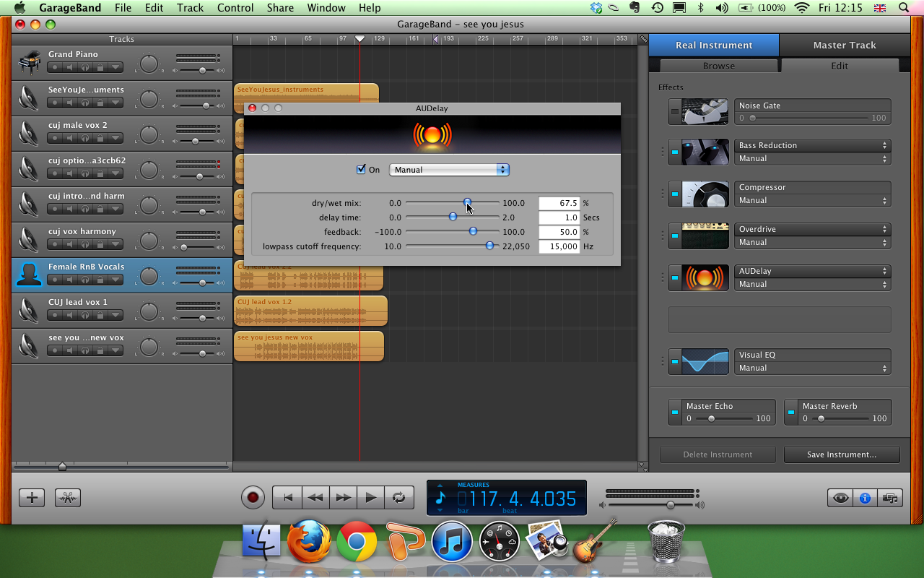The width and height of the screenshot is (924, 578).
Task: Open the Visual EQ curve graphic
Action: click(705, 361)
